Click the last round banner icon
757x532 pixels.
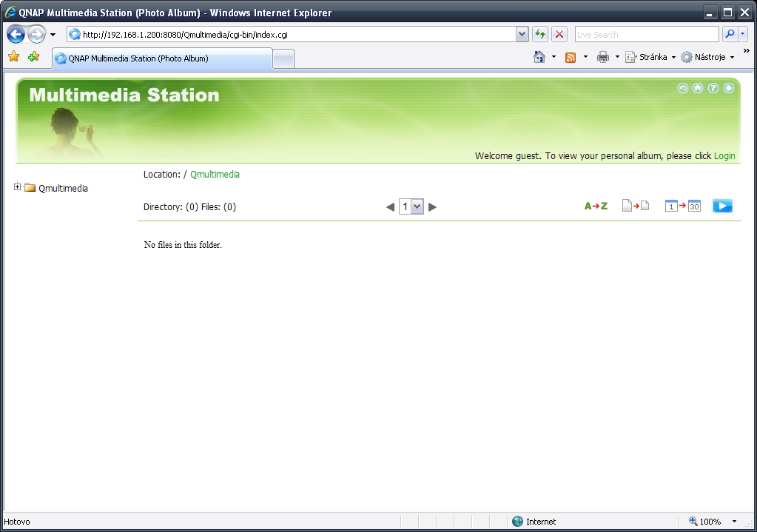pyautogui.click(x=729, y=88)
